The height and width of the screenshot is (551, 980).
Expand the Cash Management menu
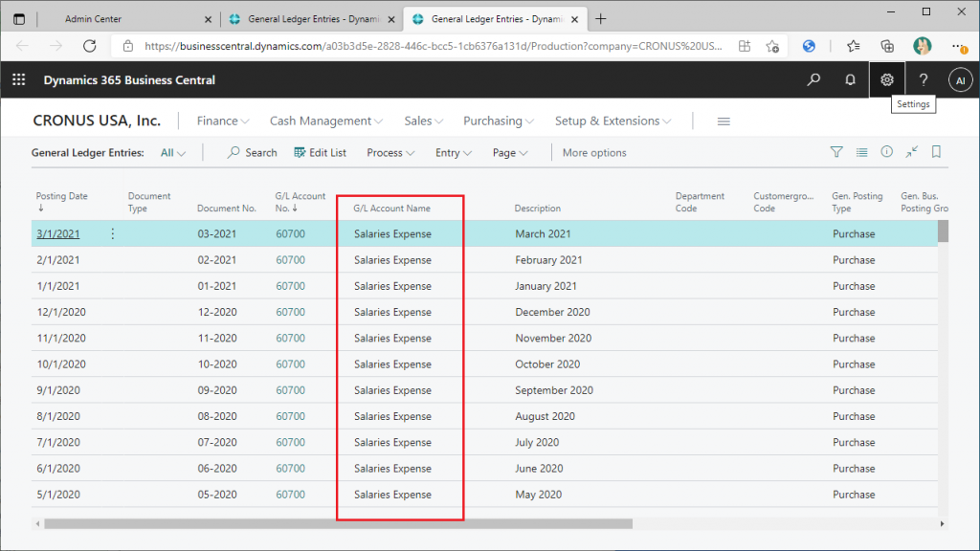click(x=325, y=121)
